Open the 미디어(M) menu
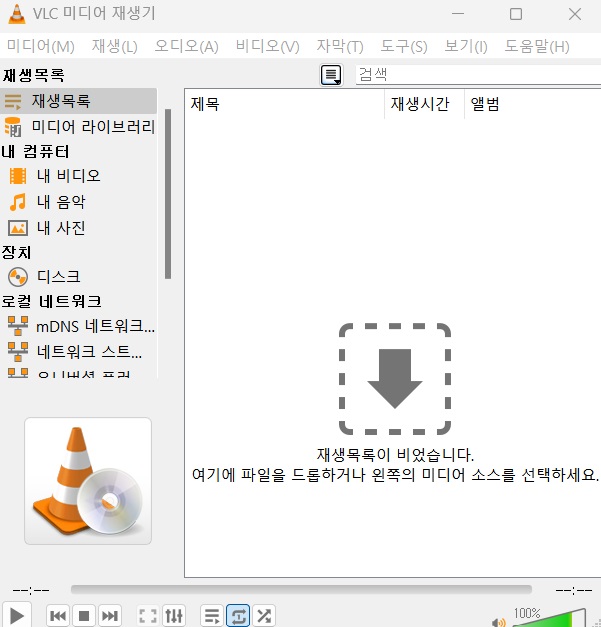601x627 pixels. pyautogui.click(x=41, y=46)
